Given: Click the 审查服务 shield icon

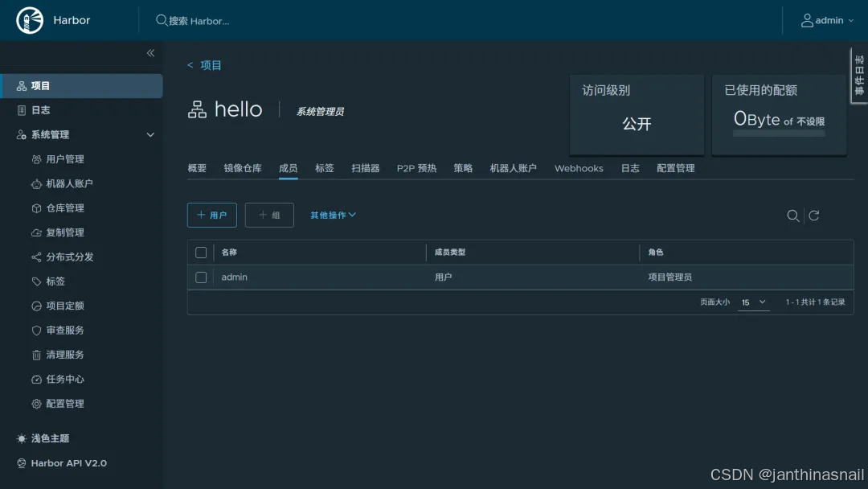Looking at the screenshot, I should [36, 330].
